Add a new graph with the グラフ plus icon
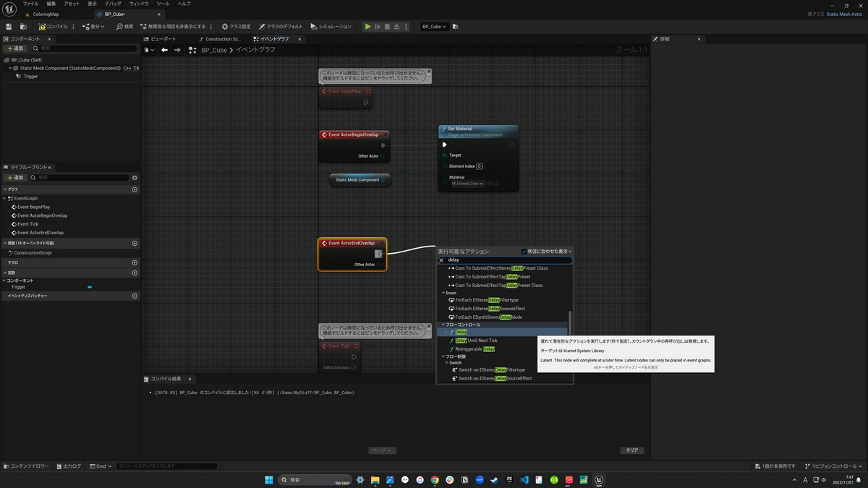Viewport: 868px width, 488px height. [x=135, y=189]
